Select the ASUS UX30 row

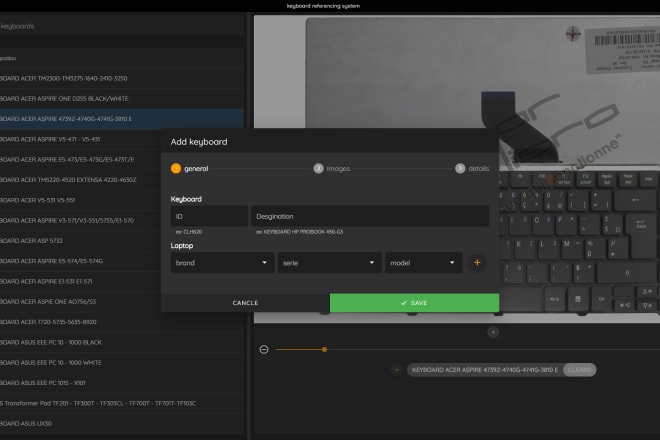point(121,424)
